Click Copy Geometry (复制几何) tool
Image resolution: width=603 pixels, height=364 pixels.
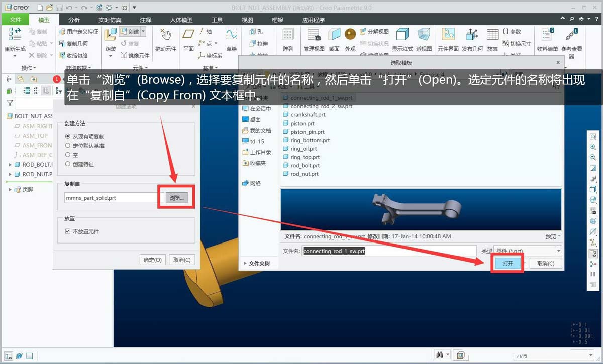(73, 44)
